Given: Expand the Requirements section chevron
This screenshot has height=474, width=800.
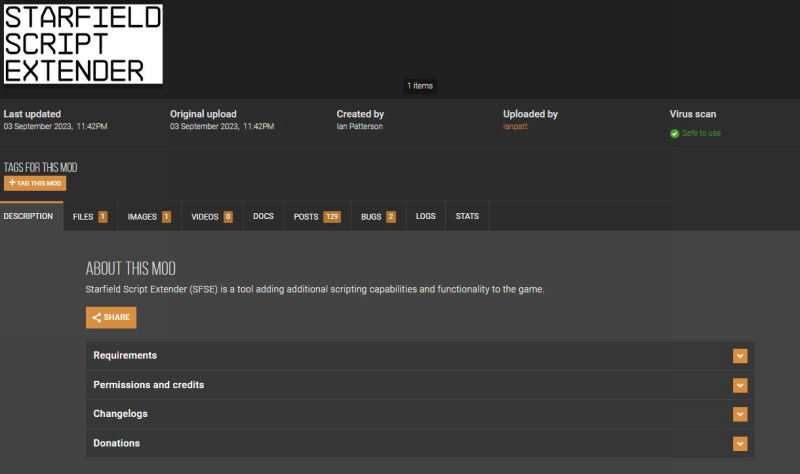Looking at the screenshot, I should 740,356.
